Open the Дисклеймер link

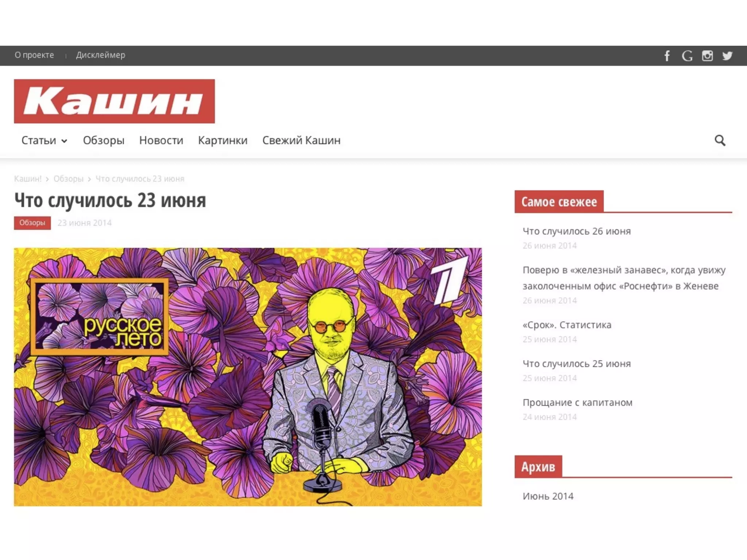100,55
